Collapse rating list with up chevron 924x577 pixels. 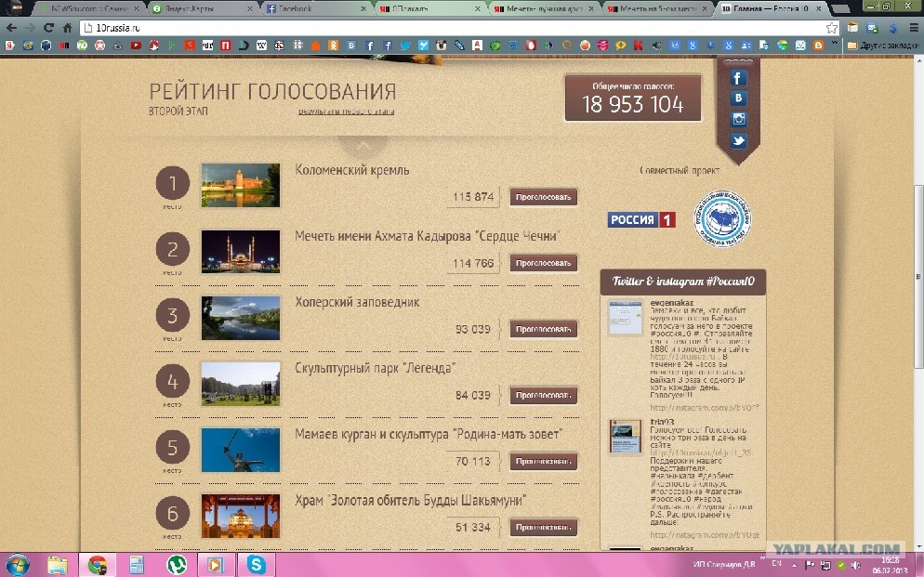pyautogui.click(x=363, y=146)
